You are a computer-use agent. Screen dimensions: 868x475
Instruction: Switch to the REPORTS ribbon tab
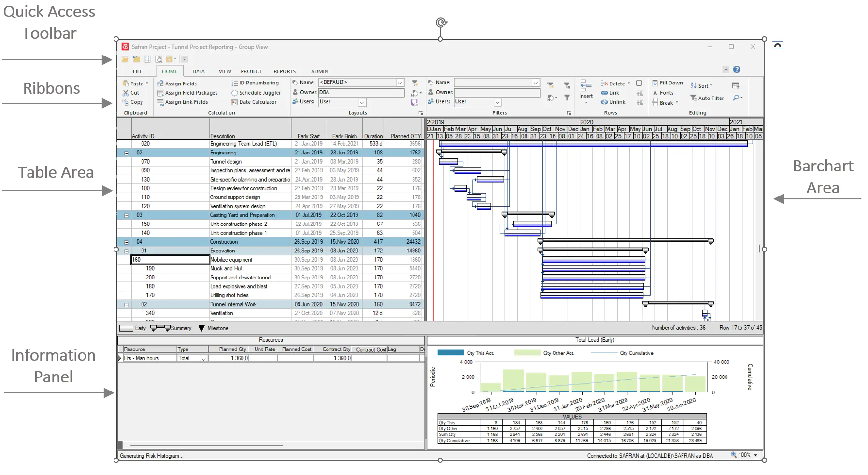[285, 71]
